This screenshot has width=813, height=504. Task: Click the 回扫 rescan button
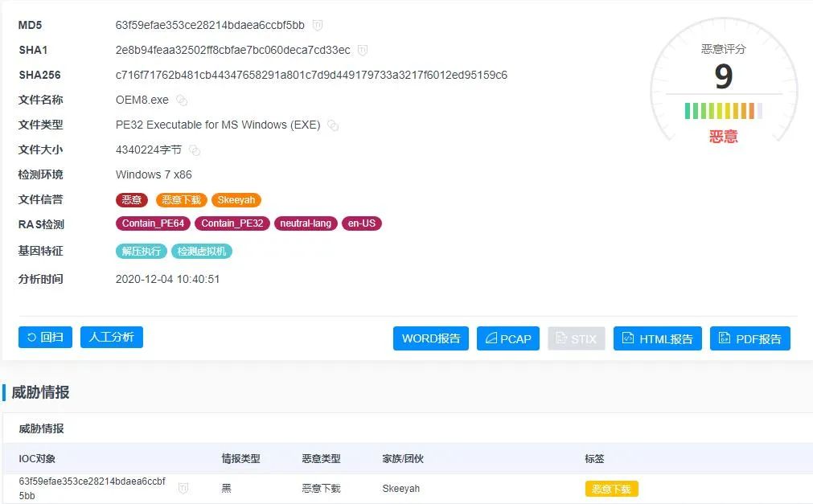click(45, 338)
